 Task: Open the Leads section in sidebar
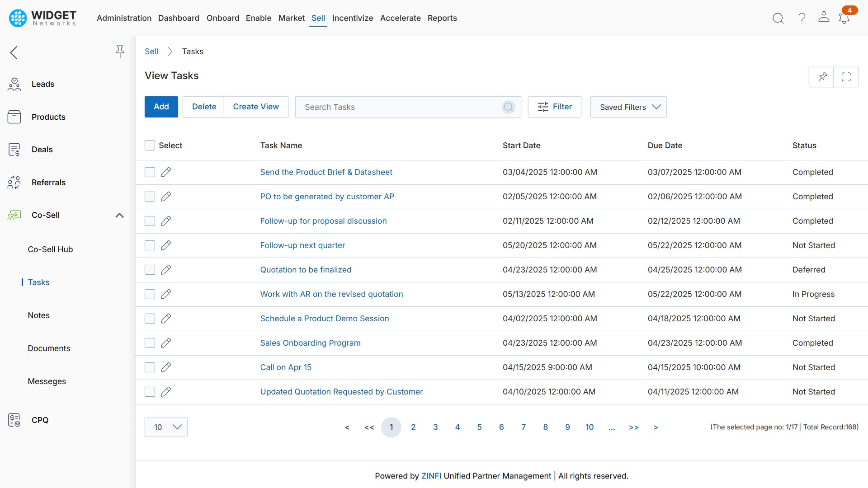point(43,84)
